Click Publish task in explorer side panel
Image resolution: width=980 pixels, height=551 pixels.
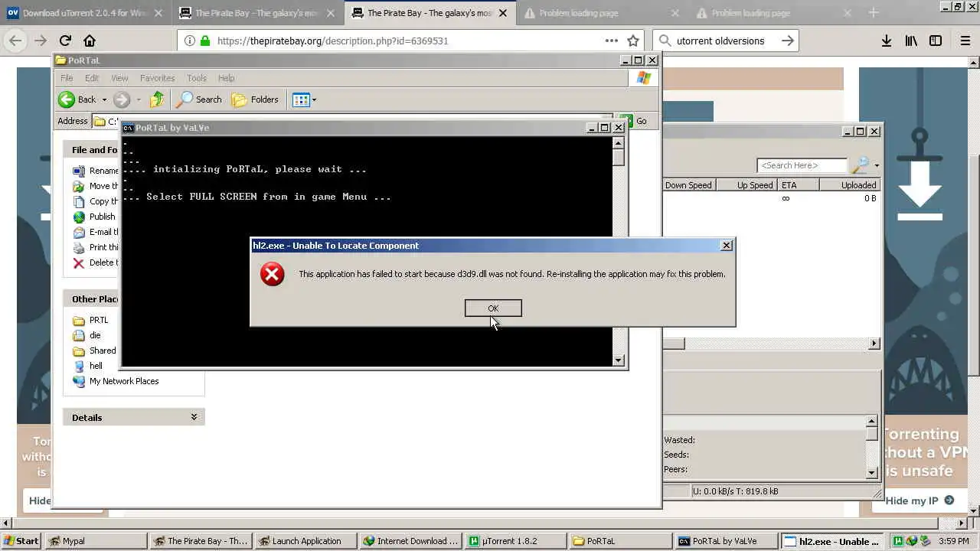[x=102, y=217]
